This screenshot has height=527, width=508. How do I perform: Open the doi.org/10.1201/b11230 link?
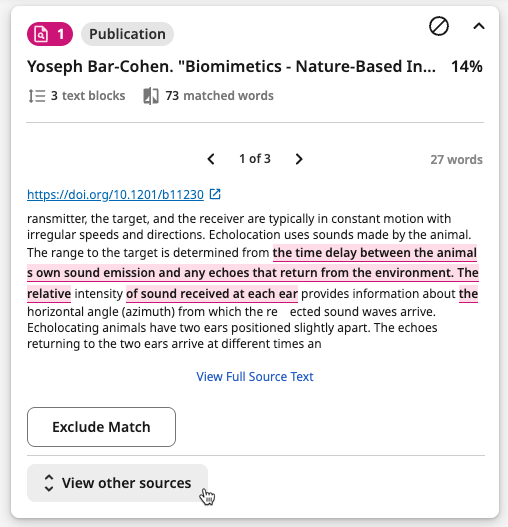[x=115, y=195]
